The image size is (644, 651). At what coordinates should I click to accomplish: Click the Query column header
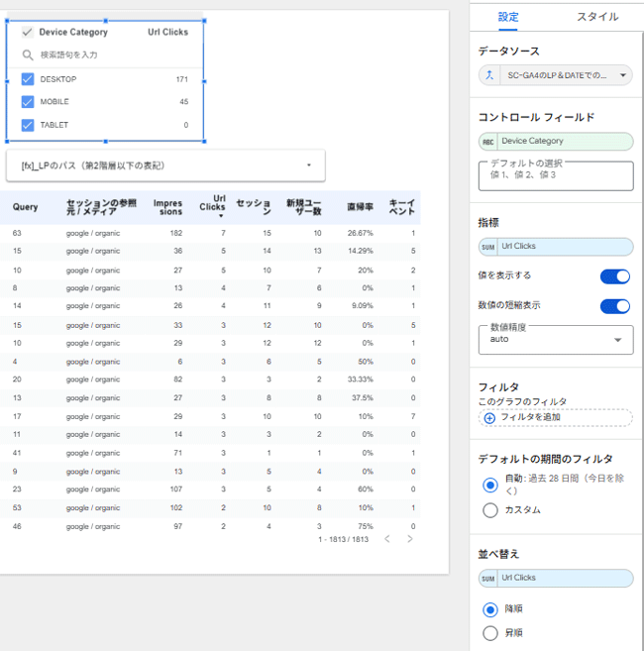tap(25, 207)
